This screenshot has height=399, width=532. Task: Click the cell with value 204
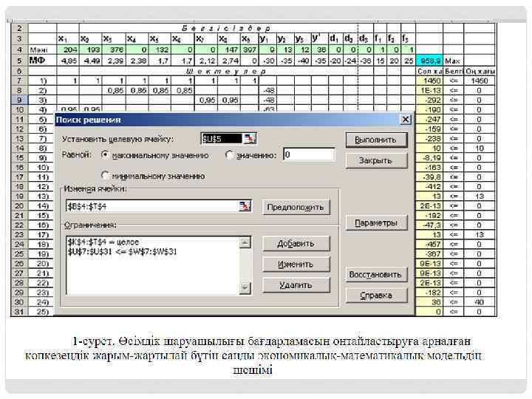click(68, 50)
